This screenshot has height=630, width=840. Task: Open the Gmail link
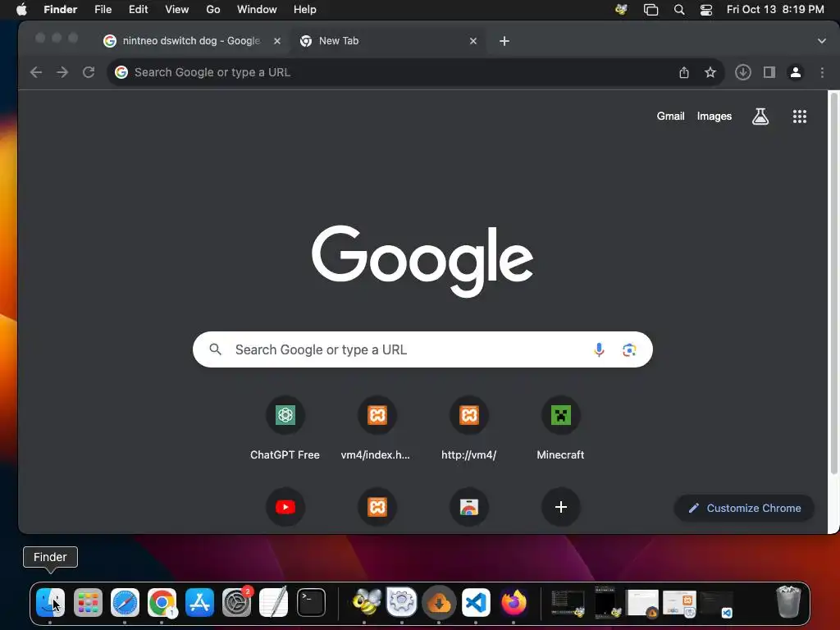[670, 116]
